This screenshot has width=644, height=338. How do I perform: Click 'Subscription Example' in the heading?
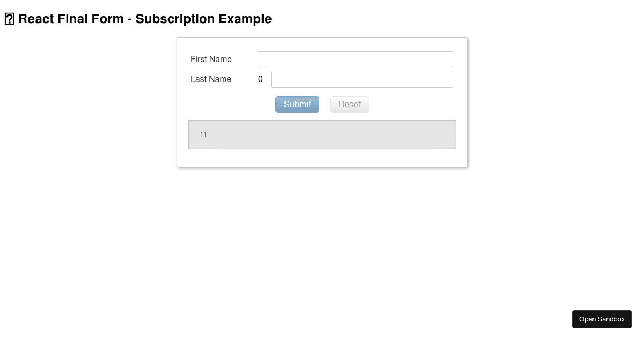click(x=203, y=19)
